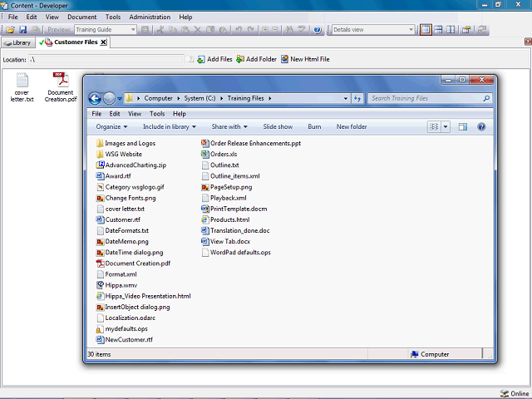This screenshot has width=532, height=399.
Task: Expand the Include in library menu
Action: (170, 127)
